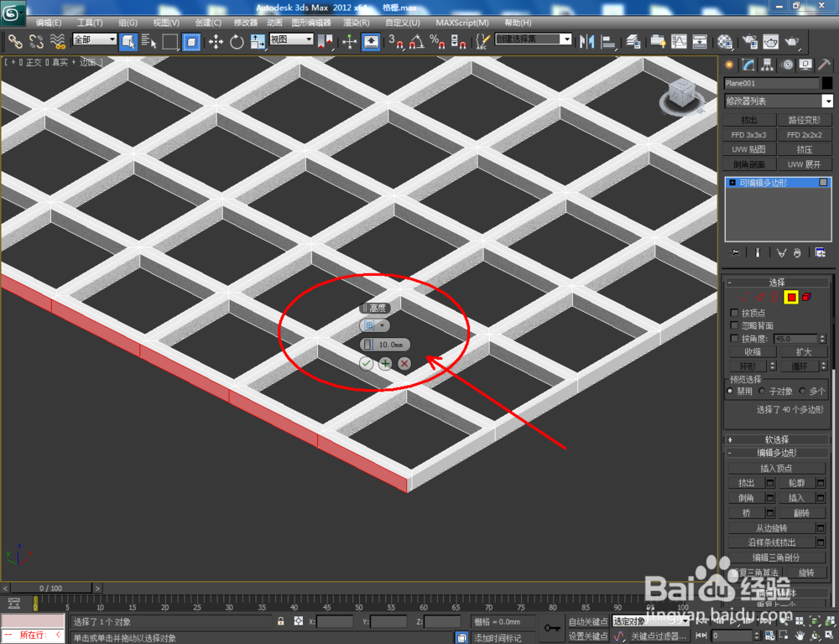Click the 扩大 grow selection button

[803, 352]
